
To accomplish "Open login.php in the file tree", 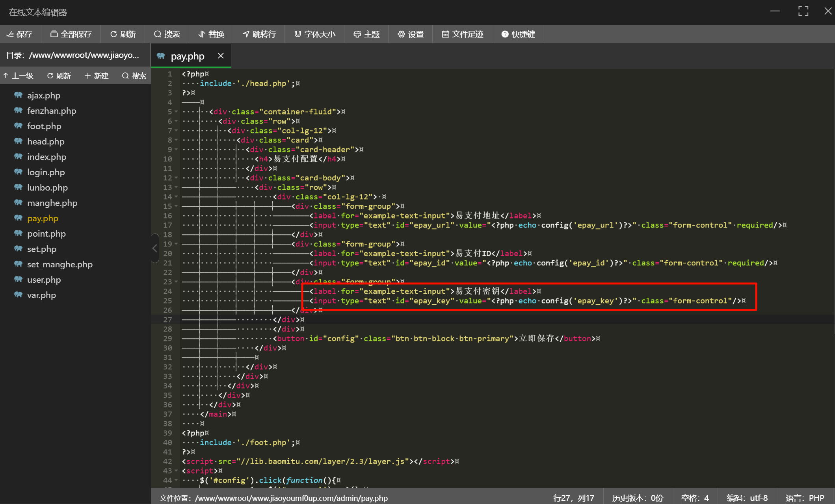I will (x=46, y=172).
